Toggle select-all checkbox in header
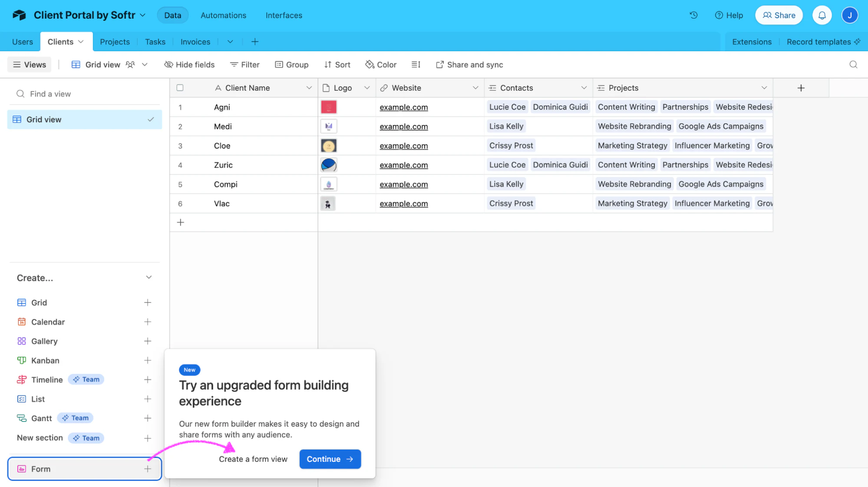 [180, 88]
